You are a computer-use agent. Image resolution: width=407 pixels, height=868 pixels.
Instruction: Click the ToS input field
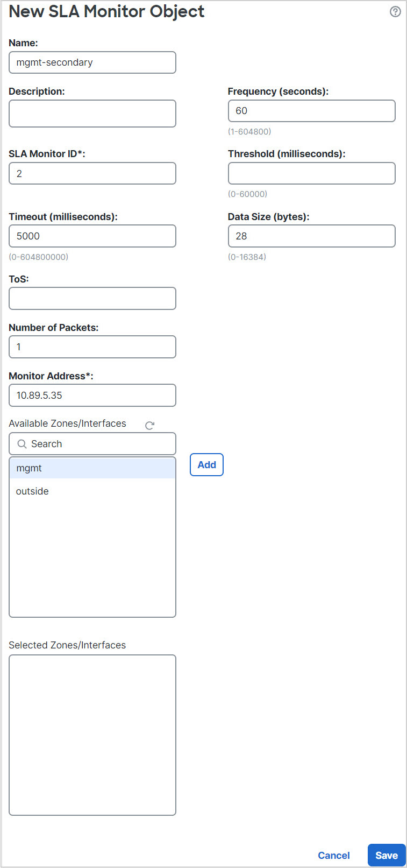(92, 299)
